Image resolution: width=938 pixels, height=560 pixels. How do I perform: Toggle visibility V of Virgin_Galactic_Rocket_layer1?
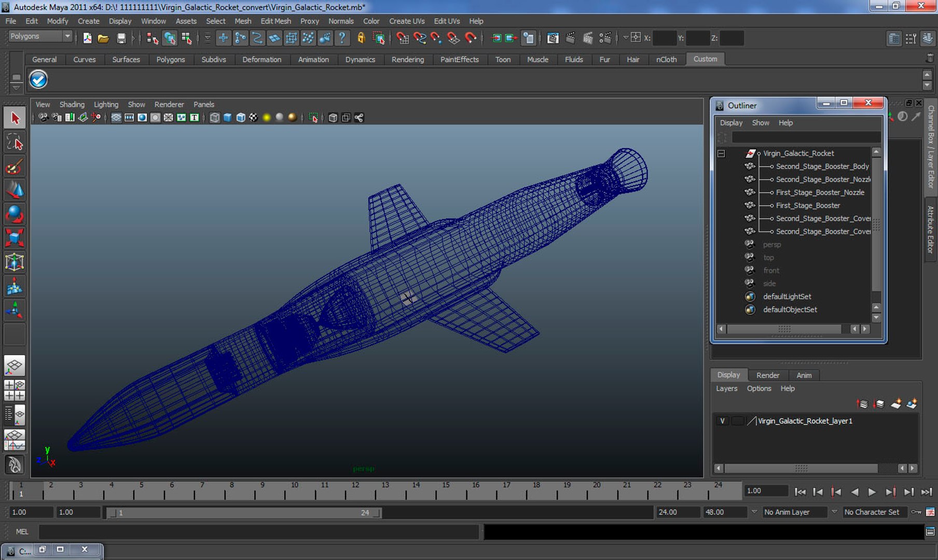(x=722, y=421)
